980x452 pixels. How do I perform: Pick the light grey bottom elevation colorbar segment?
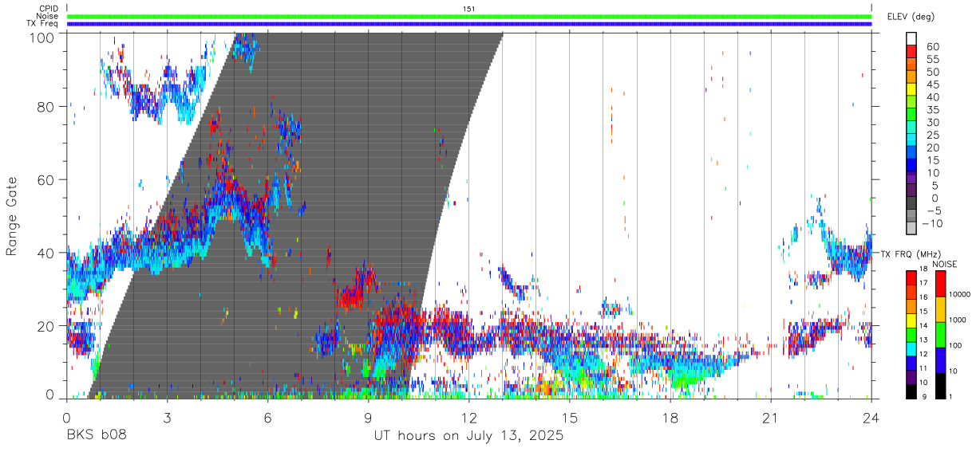(x=911, y=227)
